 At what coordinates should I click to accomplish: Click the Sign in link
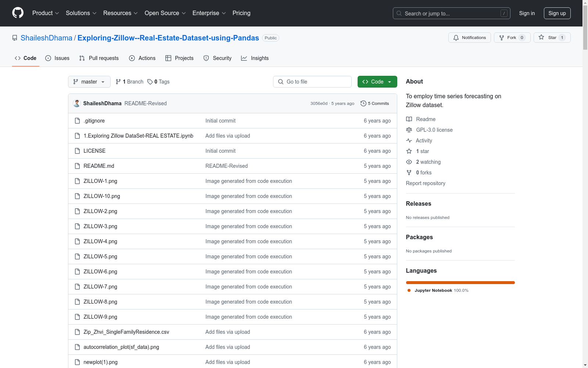tap(527, 13)
